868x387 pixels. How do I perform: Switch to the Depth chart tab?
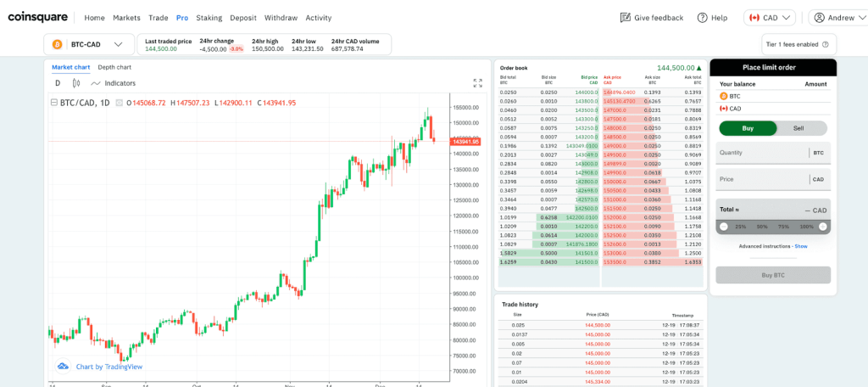point(114,67)
